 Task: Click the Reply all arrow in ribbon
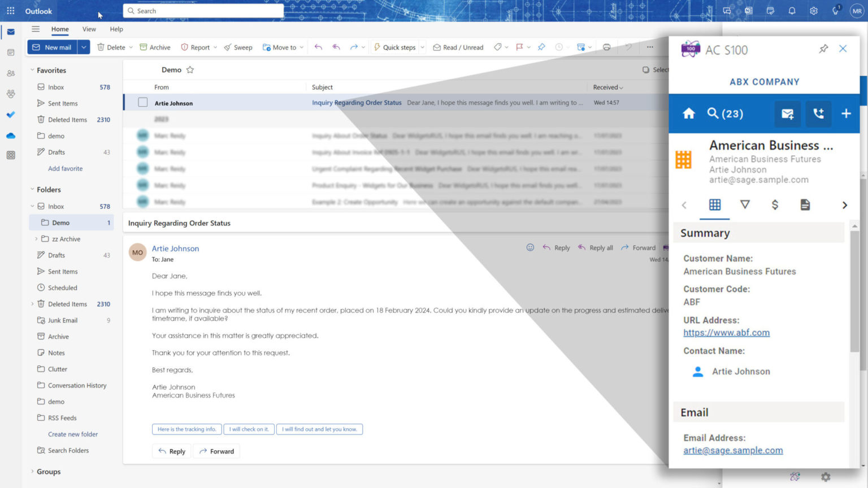tap(336, 47)
